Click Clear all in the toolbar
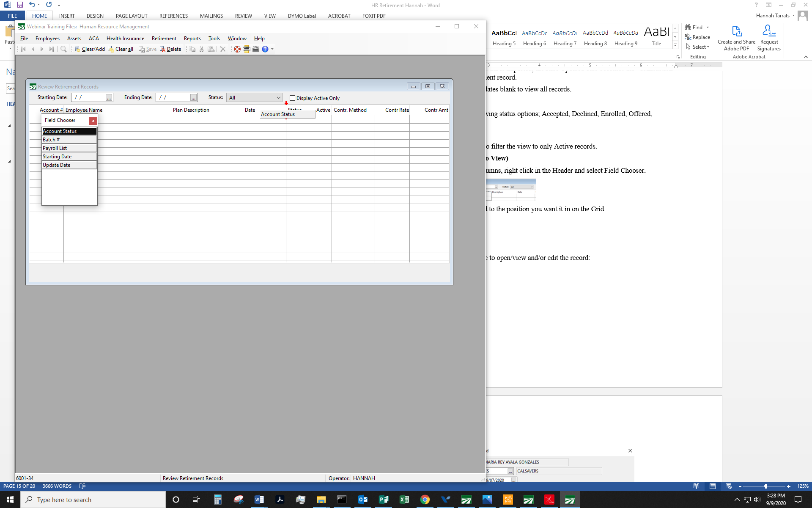Viewport: 812px width, 508px height. point(121,49)
